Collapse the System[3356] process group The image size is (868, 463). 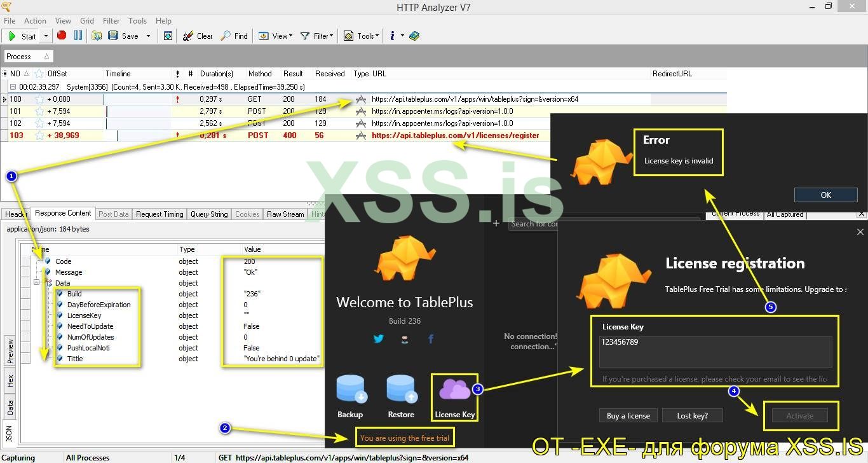tap(13, 86)
